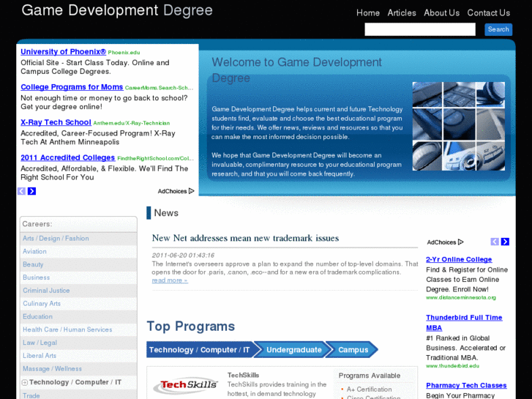
Task: Open Health Care / Human Services category
Action: tap(67, 329)
